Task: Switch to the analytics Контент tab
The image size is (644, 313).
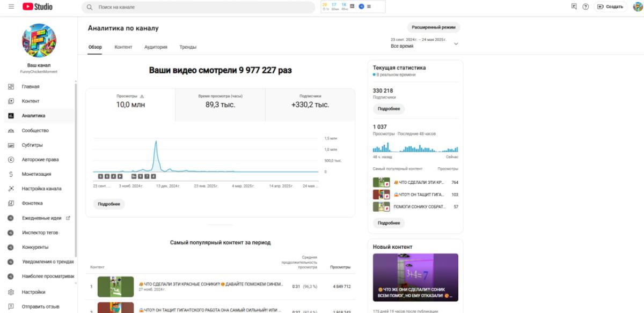Action: pyautogui.click(x=123, y=47)
